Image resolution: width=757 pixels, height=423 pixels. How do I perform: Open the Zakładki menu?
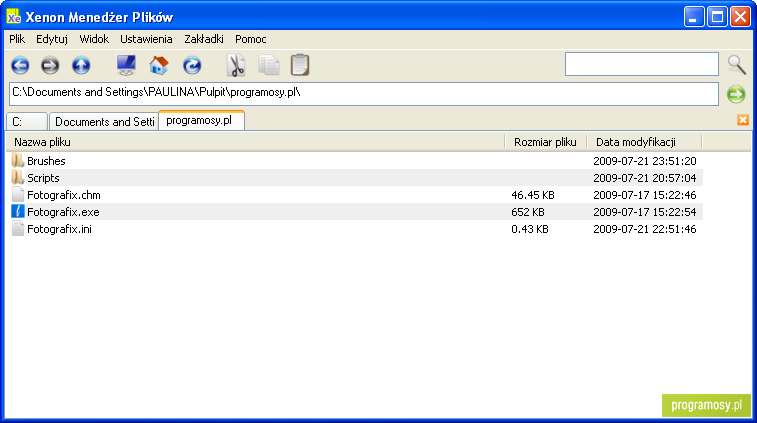(204, 39)
